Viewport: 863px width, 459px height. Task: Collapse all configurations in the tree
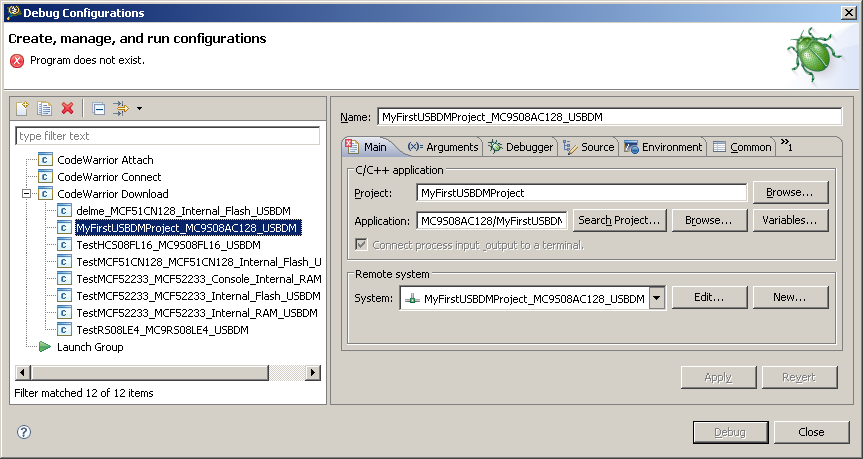99,108
